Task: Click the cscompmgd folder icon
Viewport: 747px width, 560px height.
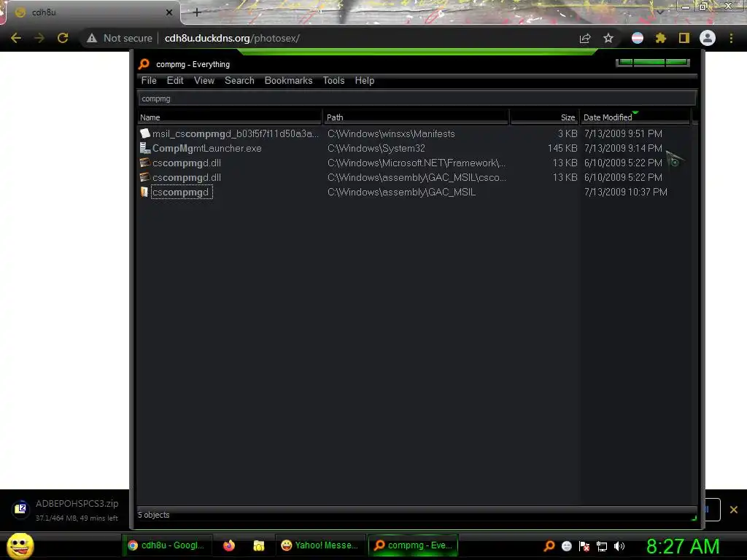Action: [x=144, y=192]
